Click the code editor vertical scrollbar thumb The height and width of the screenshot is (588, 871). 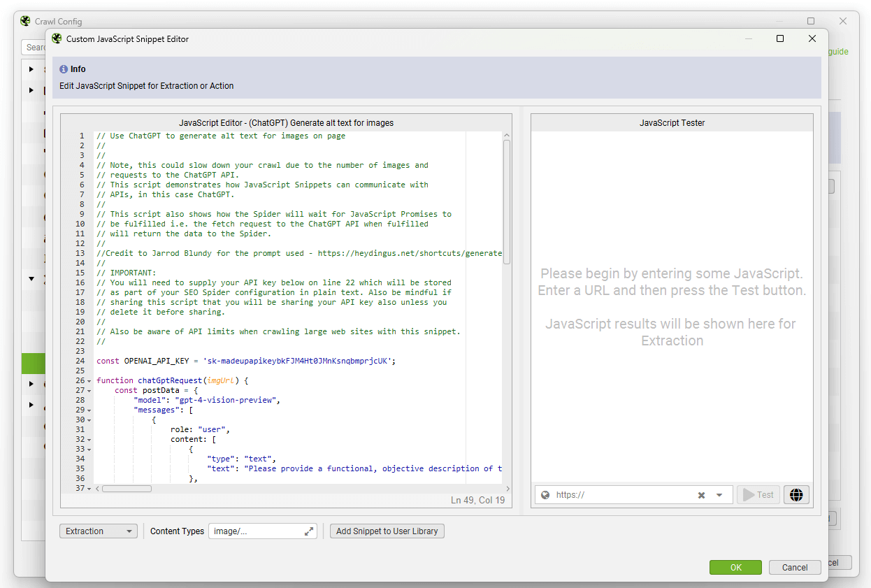(x=507, y=202)
